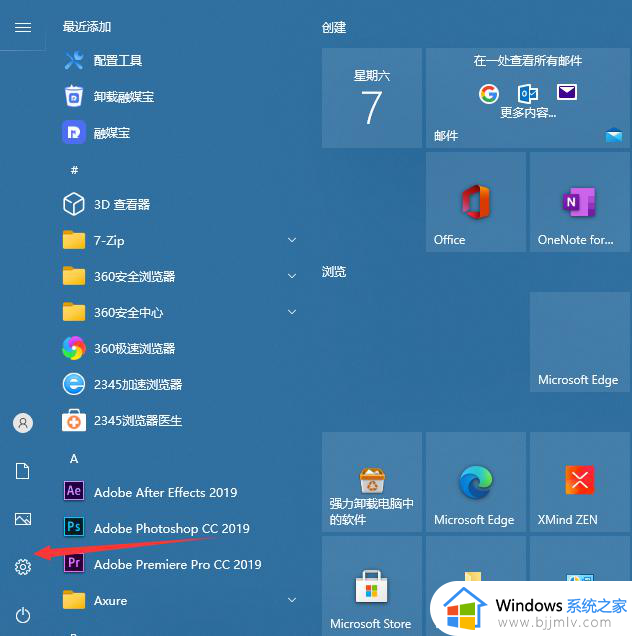Open the XMind ZEN tile
Viewport: 632px width, 636px height.
580,482
